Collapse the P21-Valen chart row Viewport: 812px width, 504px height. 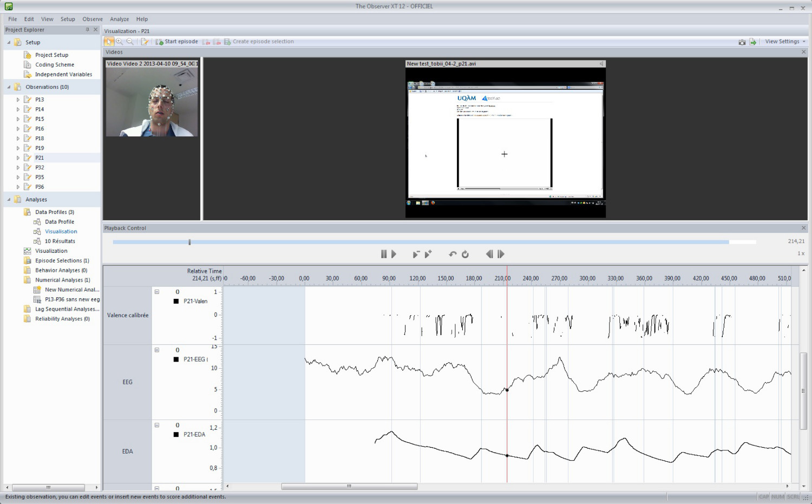click(x=157, y=292)
